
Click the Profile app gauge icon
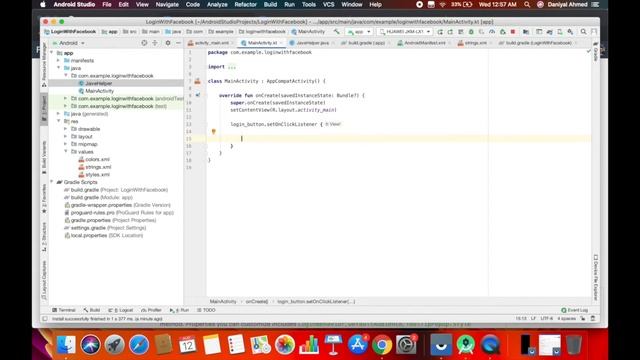click(x=492, y=31)
